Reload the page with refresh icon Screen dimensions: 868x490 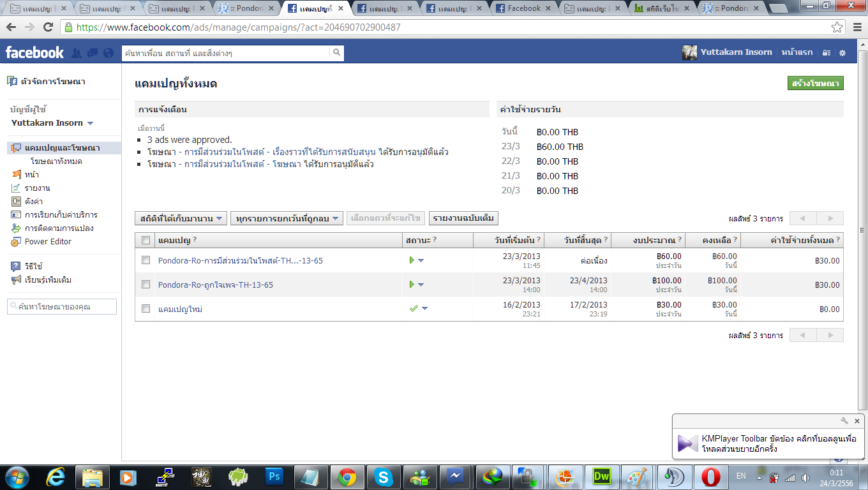(x=48, y=27)
